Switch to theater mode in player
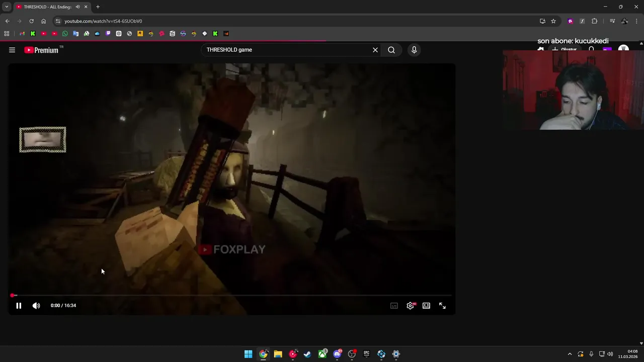This screenshot has width=644, height=362. coord(427,306)
